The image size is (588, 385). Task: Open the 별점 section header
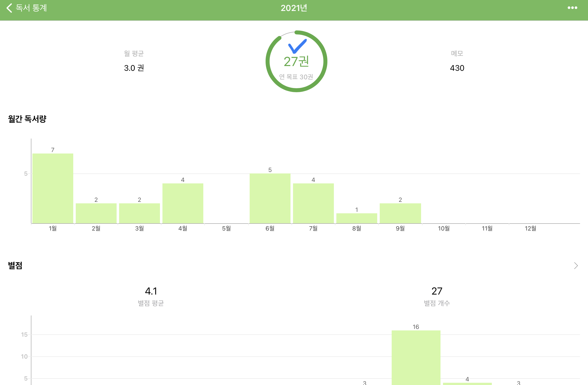point(15,266)
